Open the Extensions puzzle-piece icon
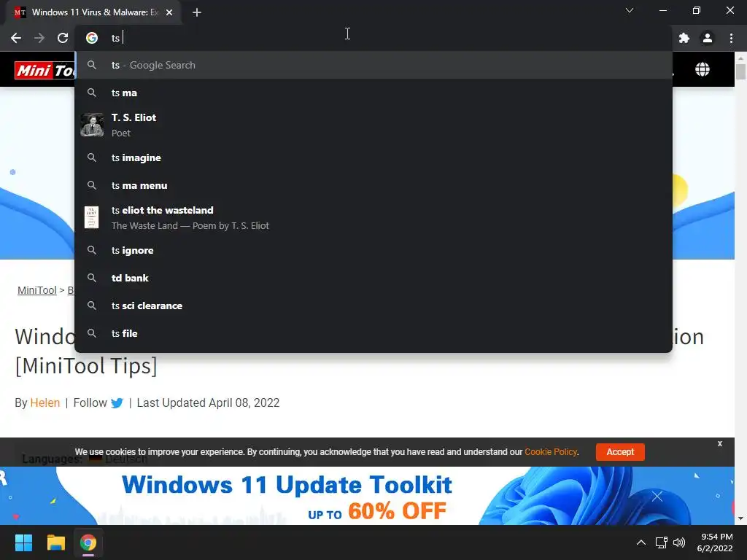747x560 pixels. pos(684,38)
